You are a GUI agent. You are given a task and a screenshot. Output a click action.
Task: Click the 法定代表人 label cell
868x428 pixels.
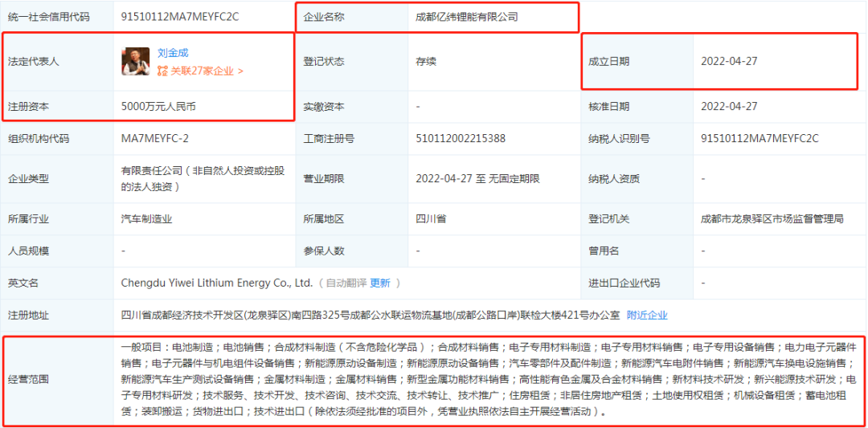pyautogui.click(x=59, y=61)
